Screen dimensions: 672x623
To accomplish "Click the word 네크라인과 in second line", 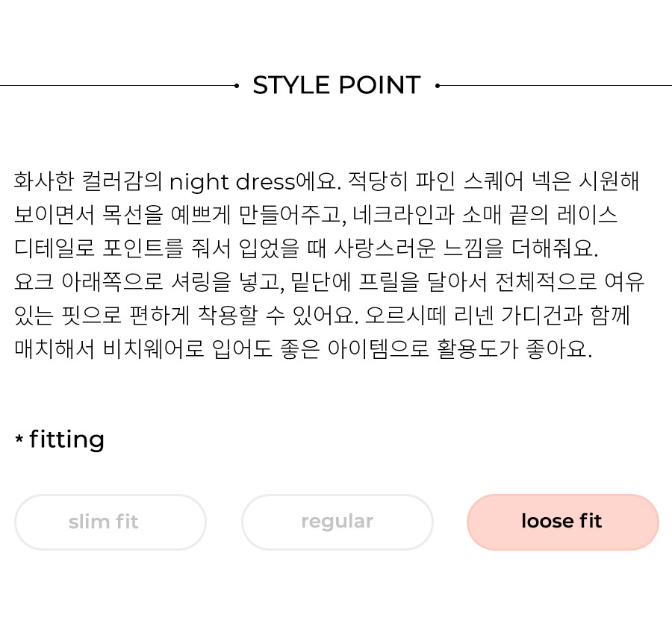I will [x=403, y=215].
